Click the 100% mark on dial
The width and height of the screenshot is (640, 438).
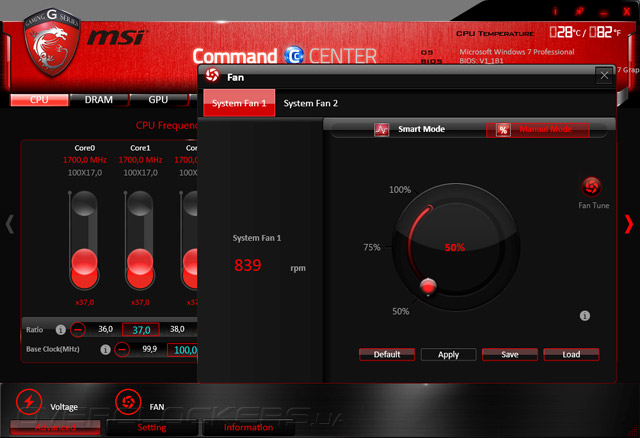[x=400, y=190]
